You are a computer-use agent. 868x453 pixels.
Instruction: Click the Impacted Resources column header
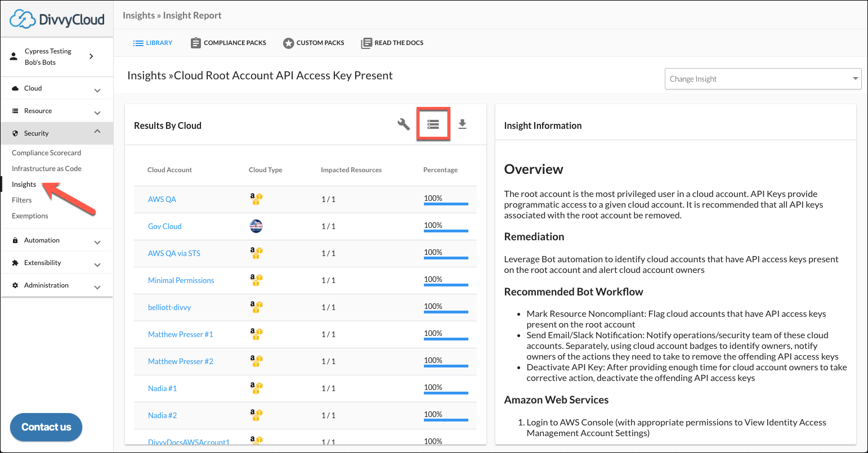[x=351, y=170]
